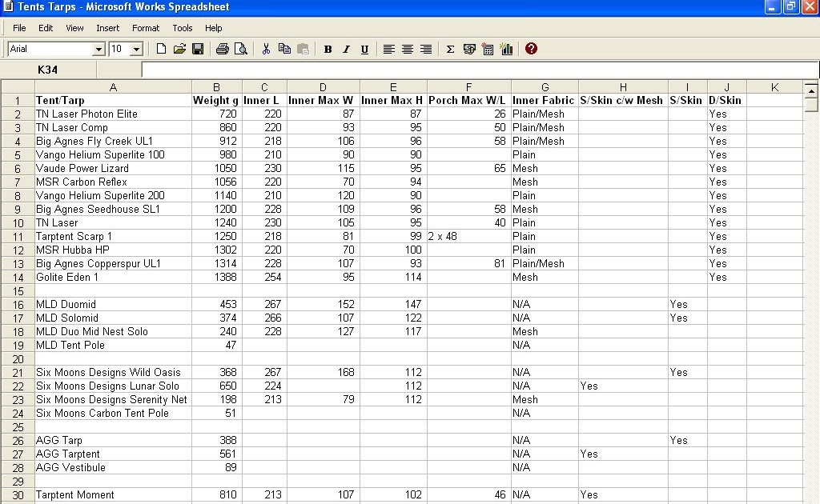Image resolution: width=820 pixels, height=504 pixels.
Task: Minimize the Works Spreadsheet window
Action: point(773,6)
